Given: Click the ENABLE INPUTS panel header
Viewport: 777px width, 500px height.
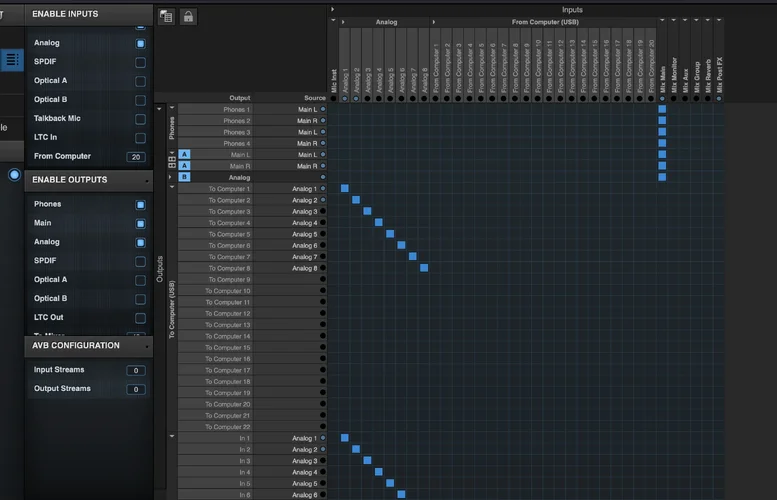Looking at the screenshot, I should (89, 14).
